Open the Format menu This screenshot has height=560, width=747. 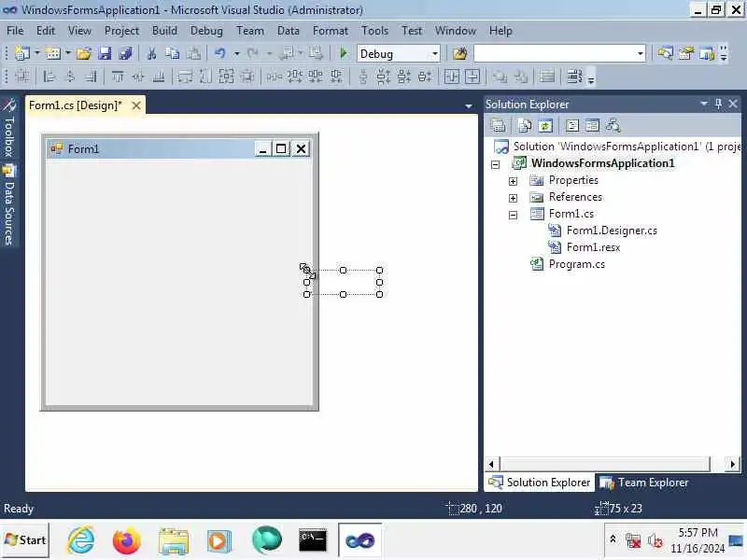tap(331, 31)
